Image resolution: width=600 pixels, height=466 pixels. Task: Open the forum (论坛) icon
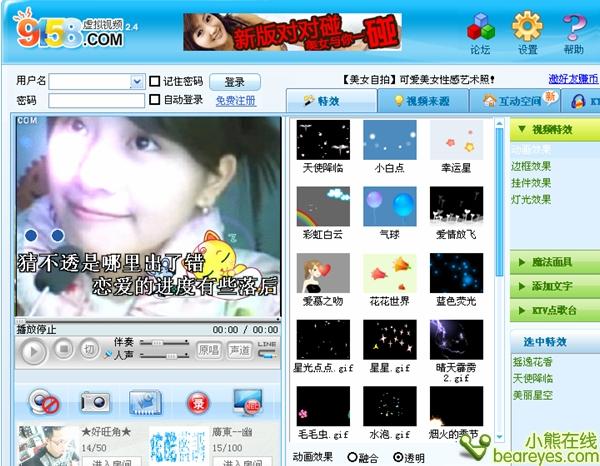[x=481, y=32]
